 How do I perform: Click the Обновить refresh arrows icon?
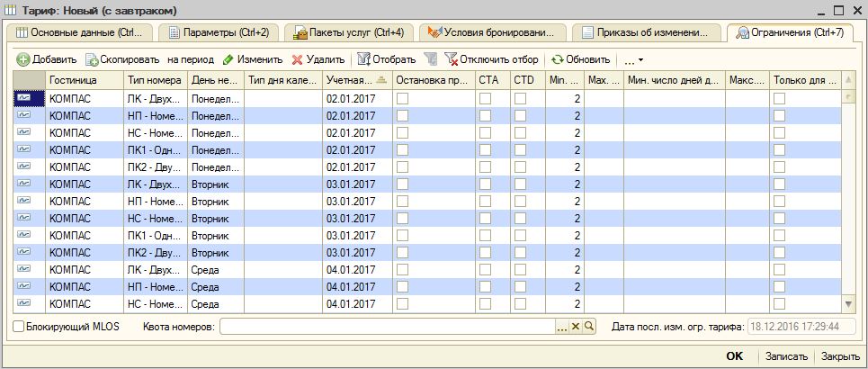(558, 59)
